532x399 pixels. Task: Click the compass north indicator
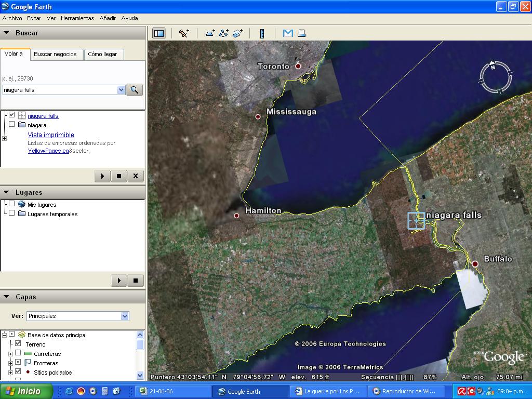pyautogui.click(x=493, y=65)
